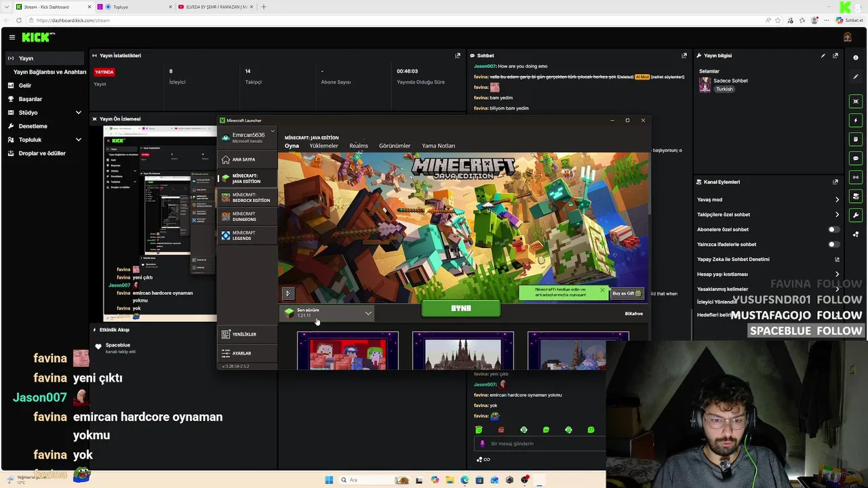Open info icon in Kick right toolbar
Image resolution: width=868 pixels, height=488 pixels.
[x=856, y=58]
